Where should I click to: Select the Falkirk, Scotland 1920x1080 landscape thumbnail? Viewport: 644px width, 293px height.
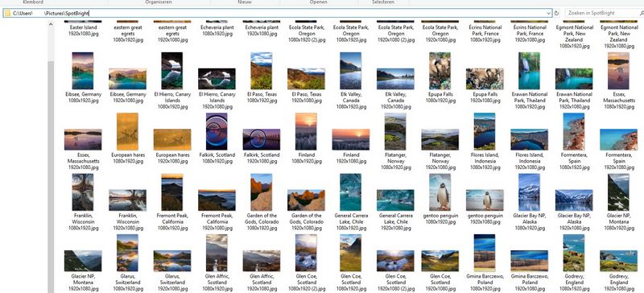coord(261,139)
